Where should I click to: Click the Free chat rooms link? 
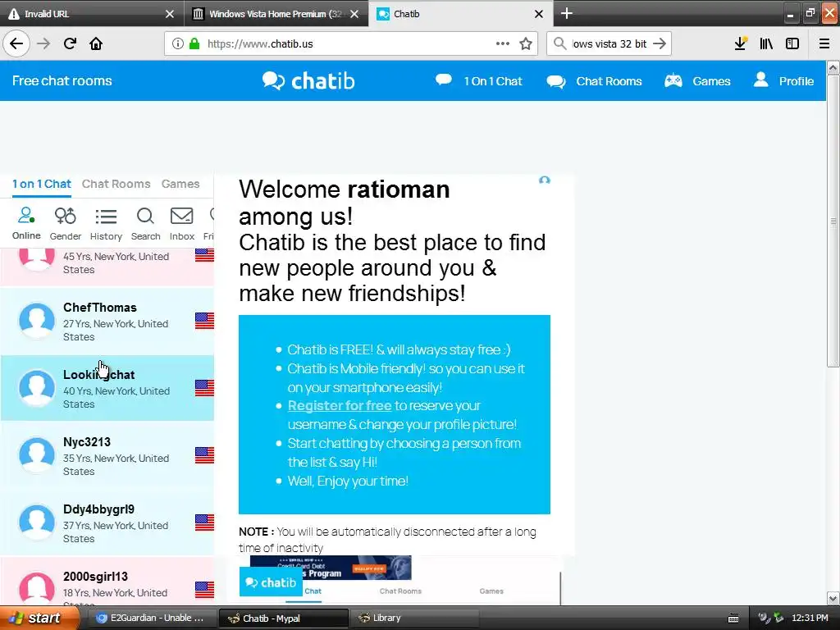[62, 81]
